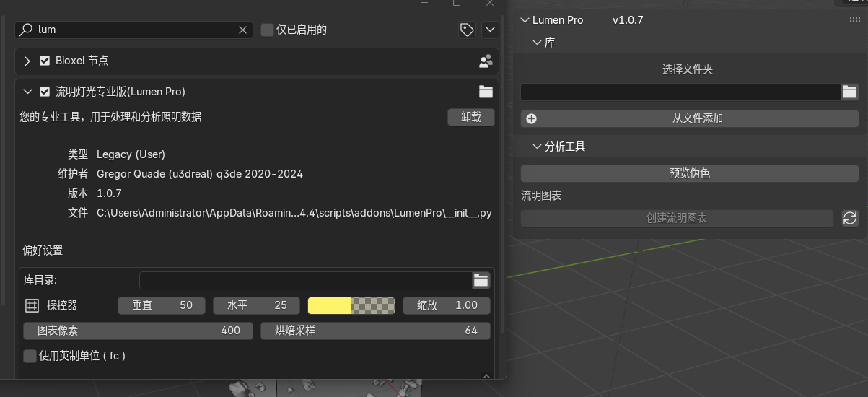This screenshot has height=397, width=868.
Task: Click the magnifier search icon
Action: tap(26, 30)
